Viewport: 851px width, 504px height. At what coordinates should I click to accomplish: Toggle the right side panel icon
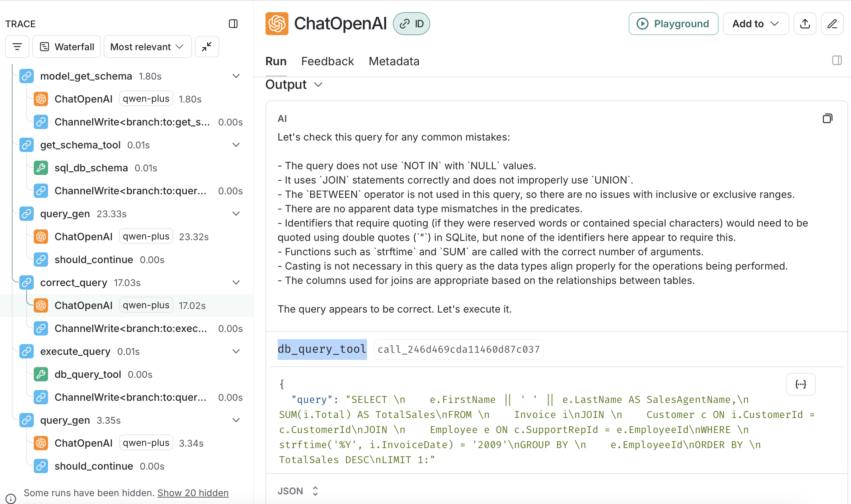pos(837,60)
